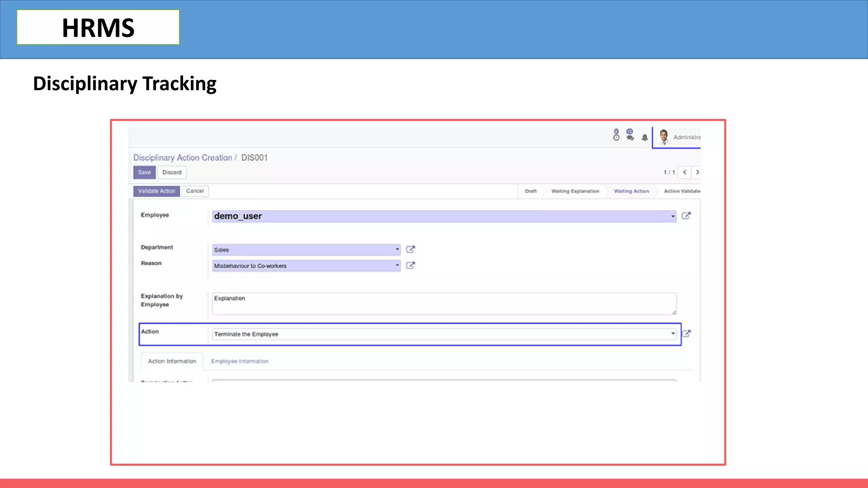Expand the Reason Misbehaviour dropdown
Viewport: 868px width, 488px height.
(x=397, y=266)
